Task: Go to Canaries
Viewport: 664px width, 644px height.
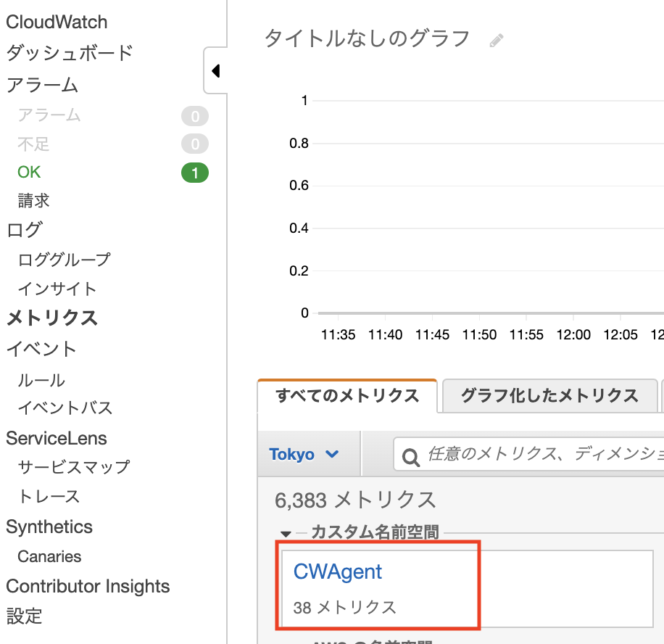Action: click(49, 556)
